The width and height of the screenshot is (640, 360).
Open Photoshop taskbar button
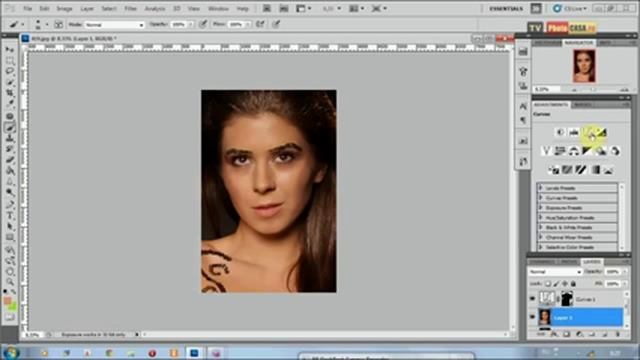(x=194, y=353)
